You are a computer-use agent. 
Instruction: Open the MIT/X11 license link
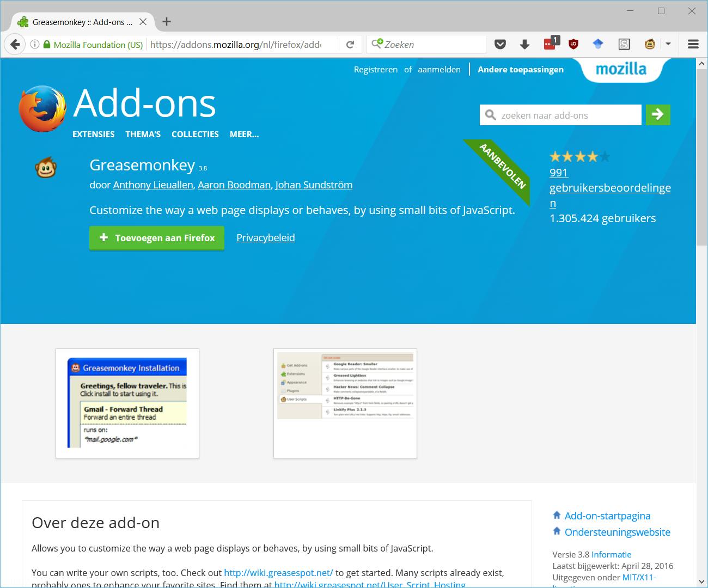coord(639,577)
